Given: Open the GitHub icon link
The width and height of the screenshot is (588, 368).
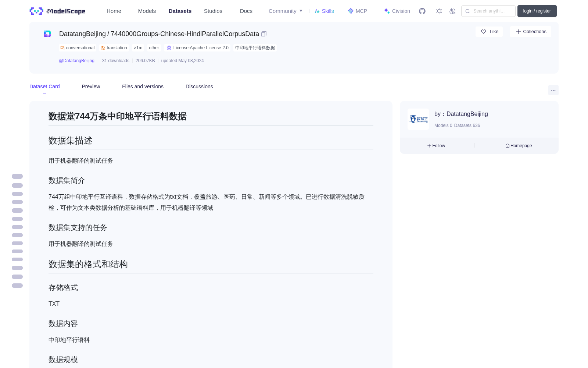Looking at the screenshot, I should tap(422, 11).
